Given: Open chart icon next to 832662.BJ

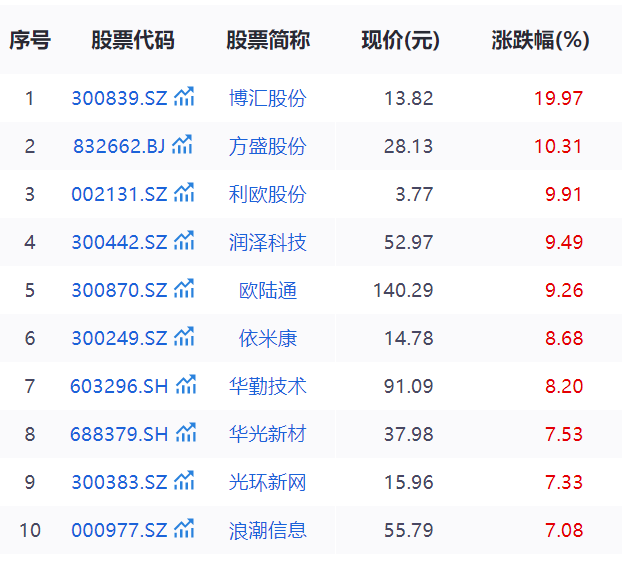Looking at the screenshot, I should [x=182, y=144].
